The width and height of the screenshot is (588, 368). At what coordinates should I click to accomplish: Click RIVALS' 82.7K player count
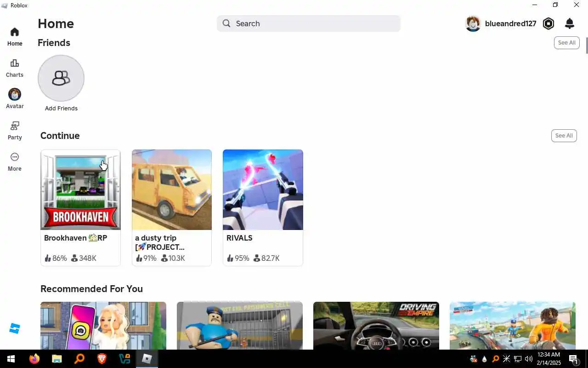click(266, 259)
